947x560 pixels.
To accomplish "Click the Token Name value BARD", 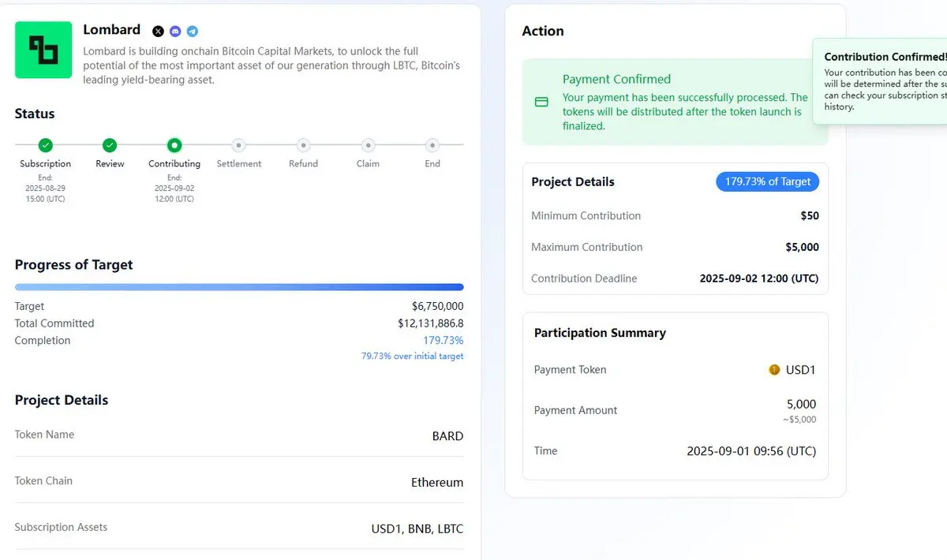I will click(x=447, y=436).
